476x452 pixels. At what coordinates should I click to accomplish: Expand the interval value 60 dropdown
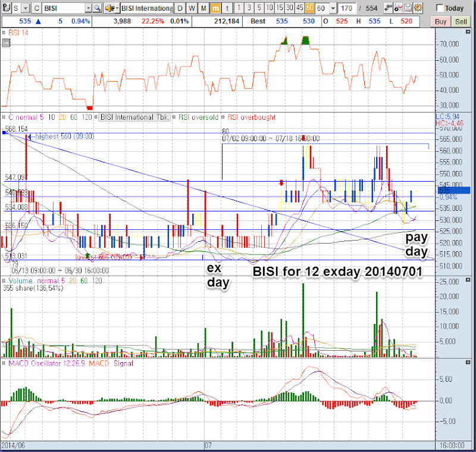coord(332,8)
